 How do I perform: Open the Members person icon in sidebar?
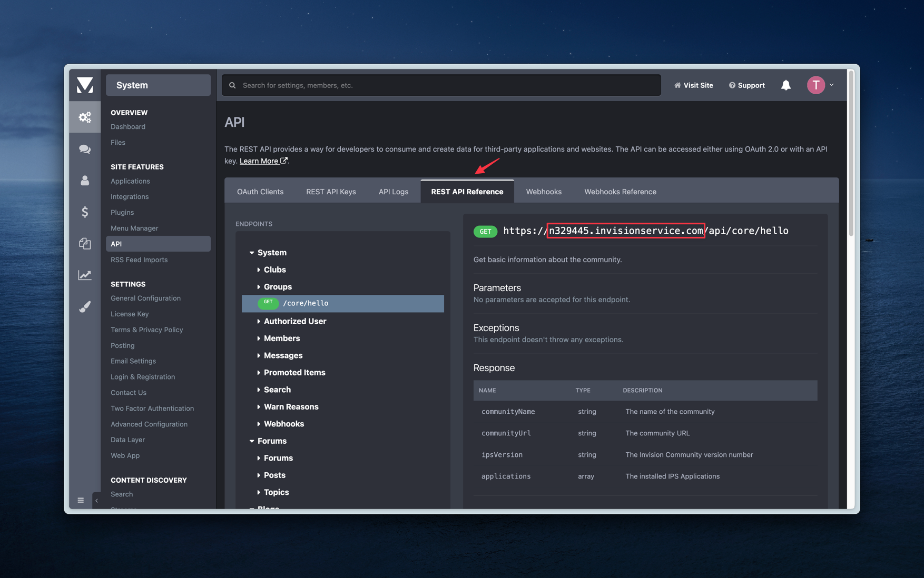pos(85,181)
